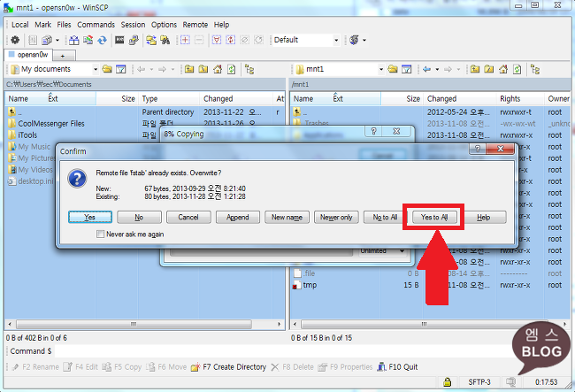This screenshot has width=575, height=392.
Task: Show remote directory tree icon
Action: tap(535, 69)
